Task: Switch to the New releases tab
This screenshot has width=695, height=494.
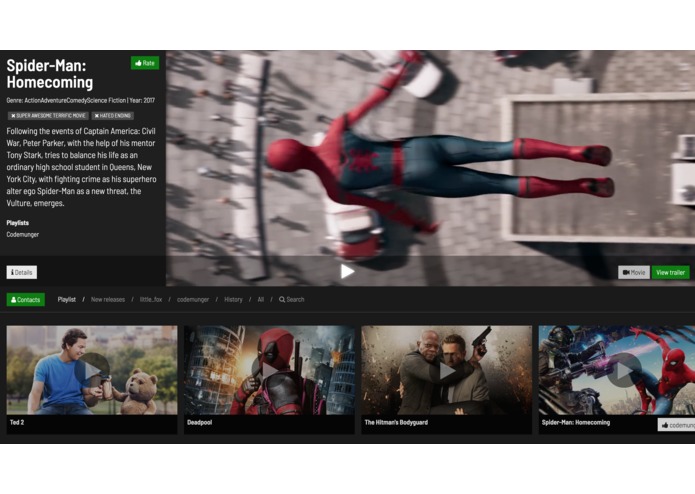Action: point(108,300)
